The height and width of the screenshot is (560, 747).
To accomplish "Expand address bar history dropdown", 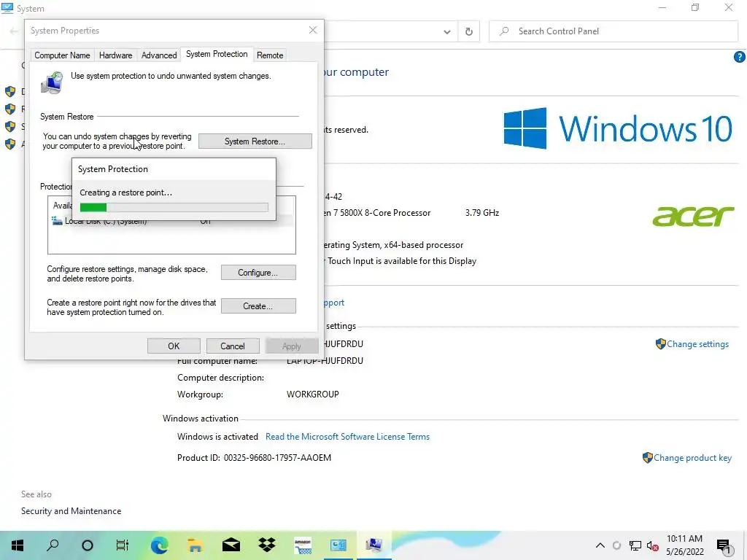I will (x=447, y=32).
